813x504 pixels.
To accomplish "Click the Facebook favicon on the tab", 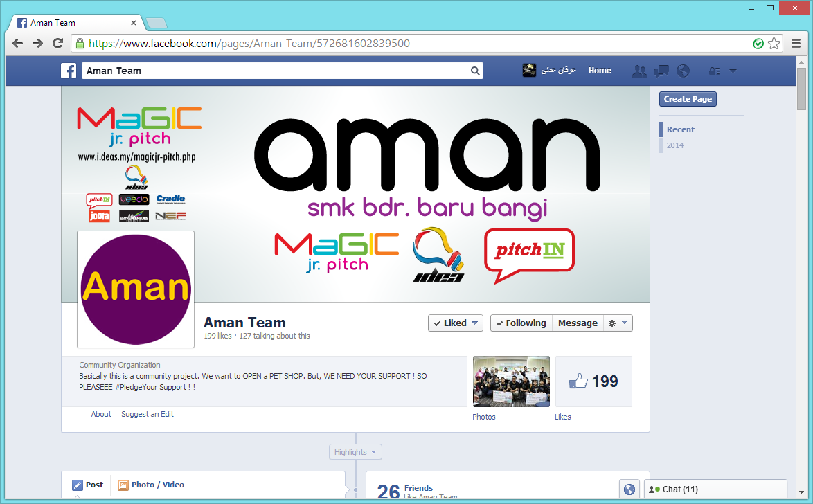I will pyautogui.click(x=21, y=23).
